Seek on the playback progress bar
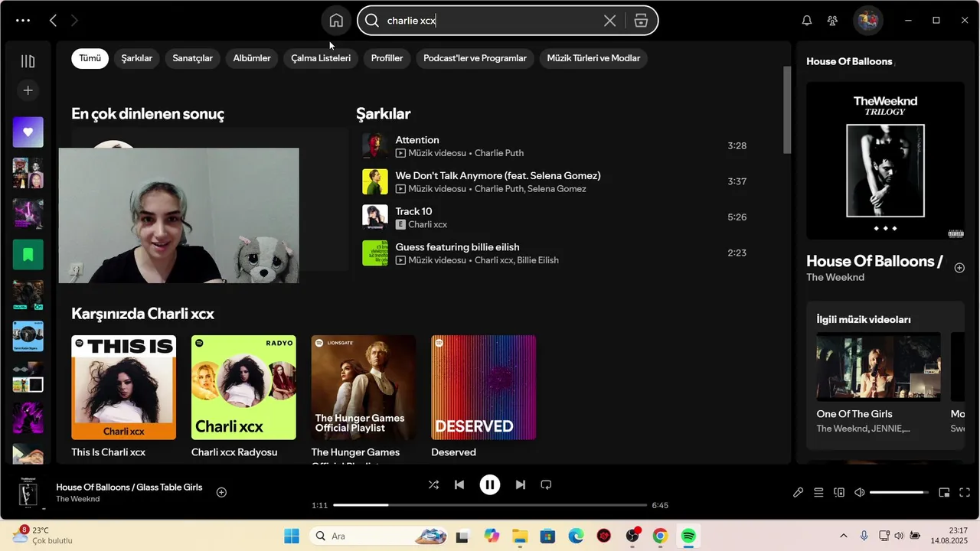Viewport: 980px width, 551px height. 490,505
